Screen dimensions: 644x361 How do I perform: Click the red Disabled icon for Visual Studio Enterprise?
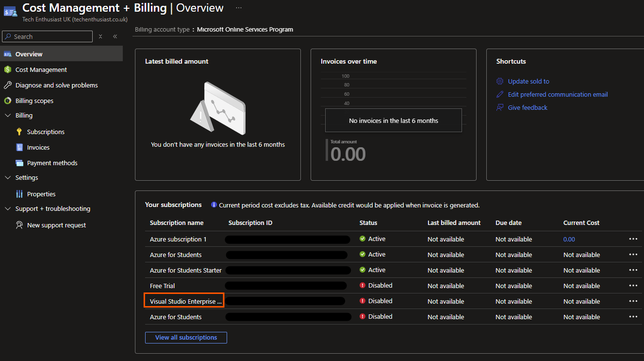(x=363, y=301)
